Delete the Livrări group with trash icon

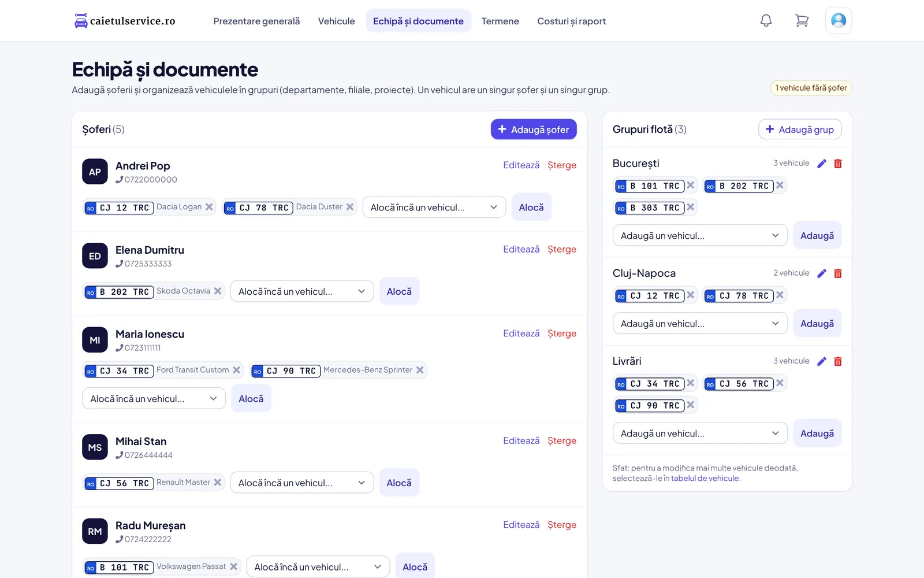(838, 361)
